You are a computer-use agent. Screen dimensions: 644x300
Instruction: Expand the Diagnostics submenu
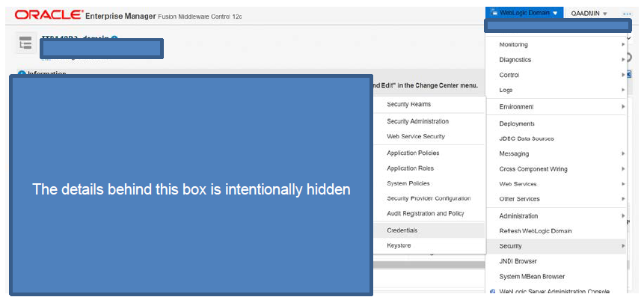coord(556,60)
